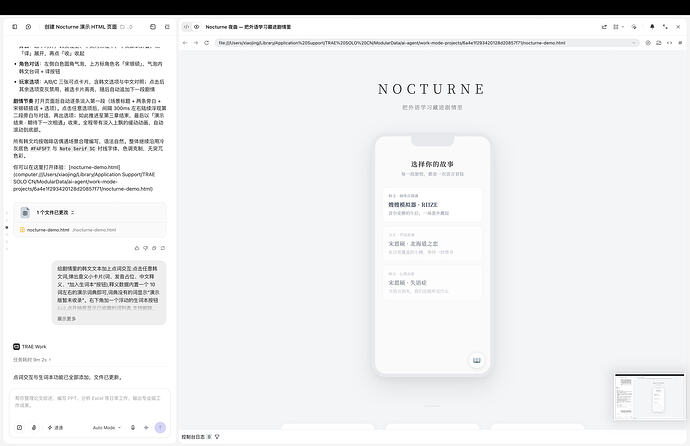
Task: Expand the 1个文件已更改 file changes section
Action: (55, 212)
